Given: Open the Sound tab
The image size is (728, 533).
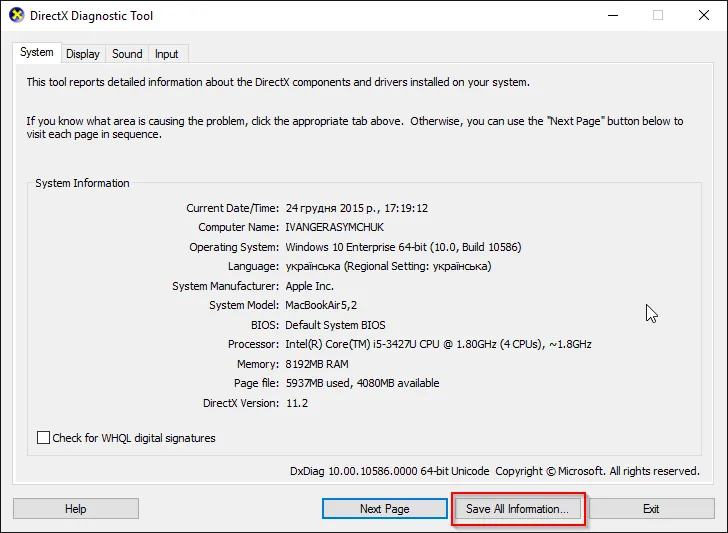Looking at the screenshot, I should pyautogui.click(x=127, y=54).
